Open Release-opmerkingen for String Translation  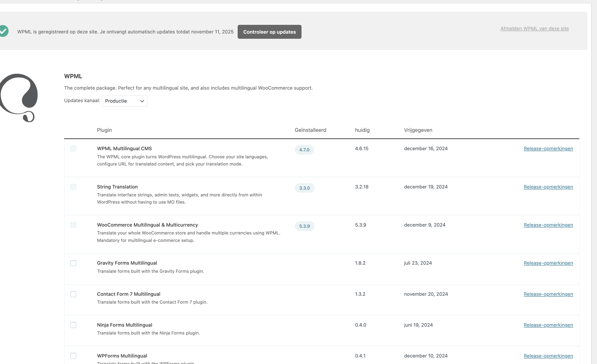coord(548,187)
